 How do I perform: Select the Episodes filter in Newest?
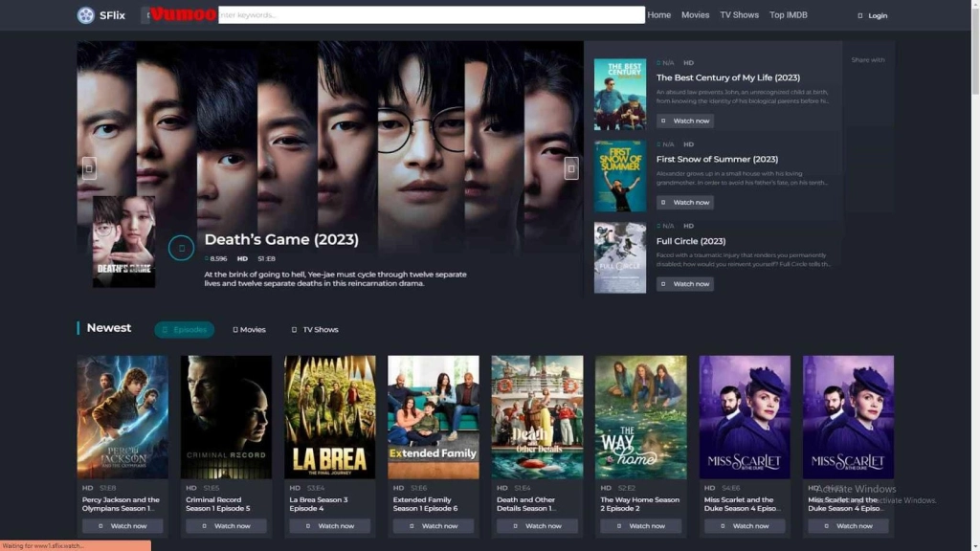[185, 329]
